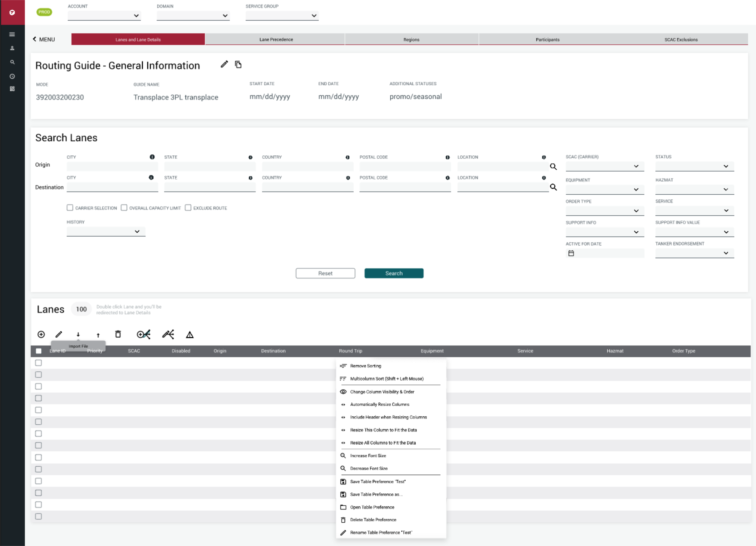Viewport: 756px width, 546px height.
Task: Enable Exclude Route checkbox
Action: pos(188,208)
